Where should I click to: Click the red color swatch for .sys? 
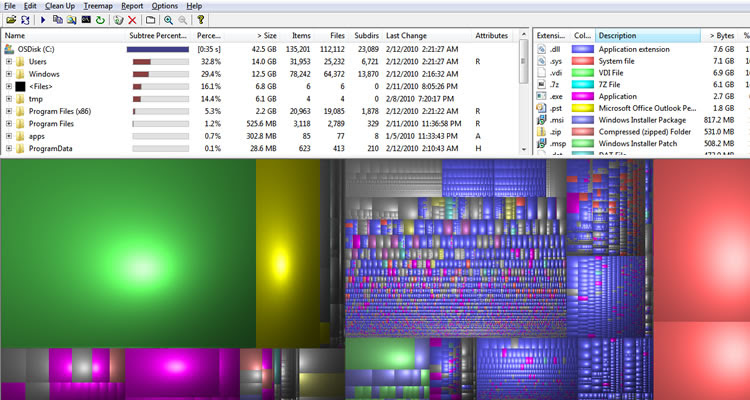coord(583,61)
